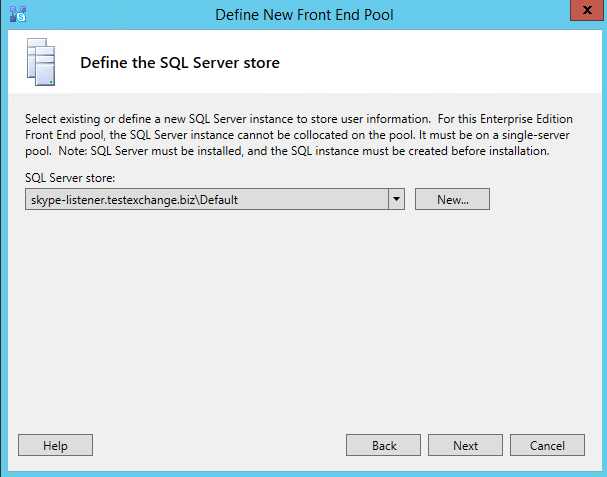Image resolution: width=607 pixels, height=477 pixels.
Task: Click the "Define the SQL Server store" heading
Action: (180, 63)
